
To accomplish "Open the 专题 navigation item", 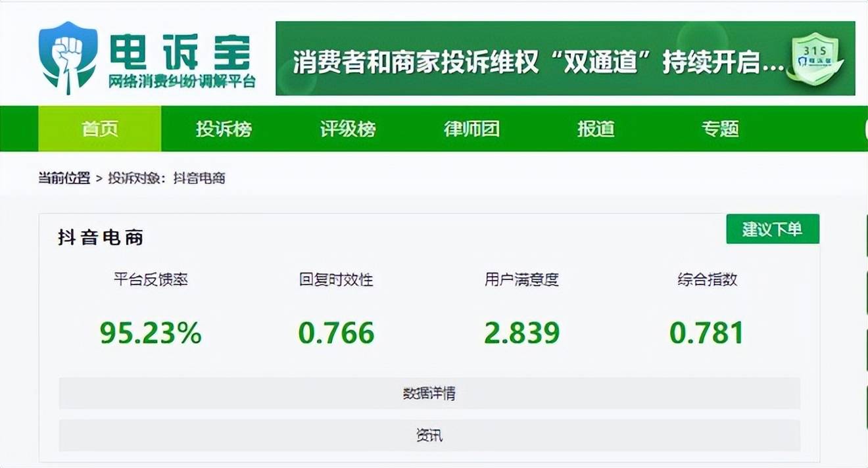I will click(720, 129).
